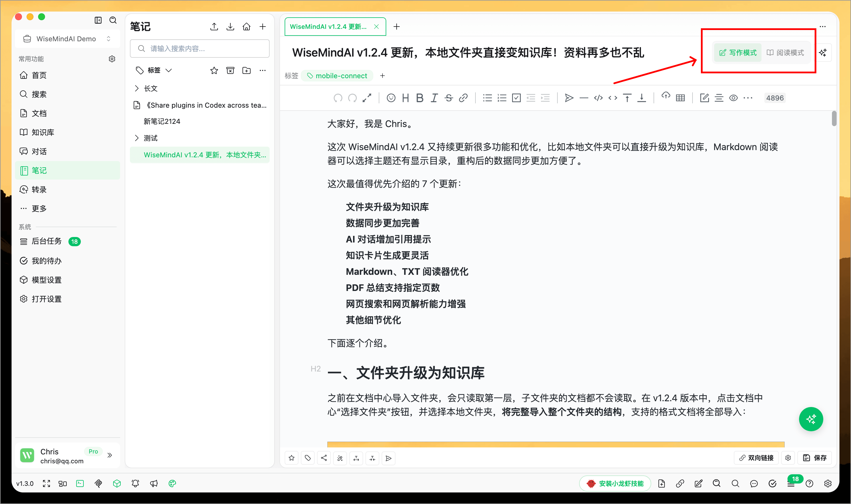Click floating green AI assistant button
This screenshot has height=504, width=851.
click(811, 419)
